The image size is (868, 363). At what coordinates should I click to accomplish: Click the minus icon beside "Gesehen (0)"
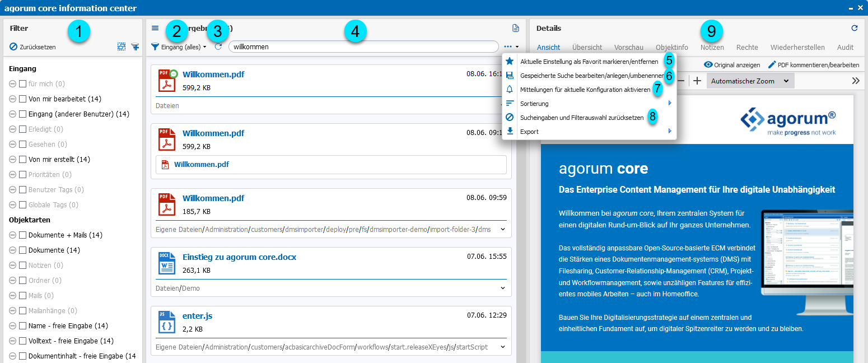(x=13, y=145)
